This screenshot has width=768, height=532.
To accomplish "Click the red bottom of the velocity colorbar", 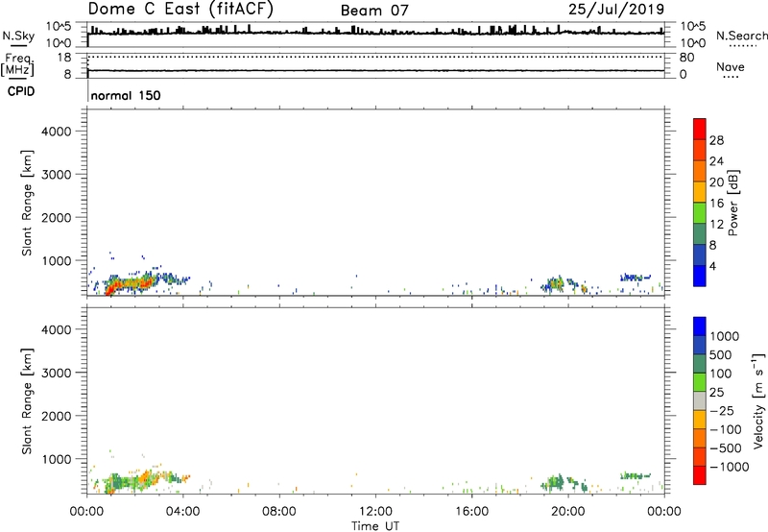I will click(700, 475).
